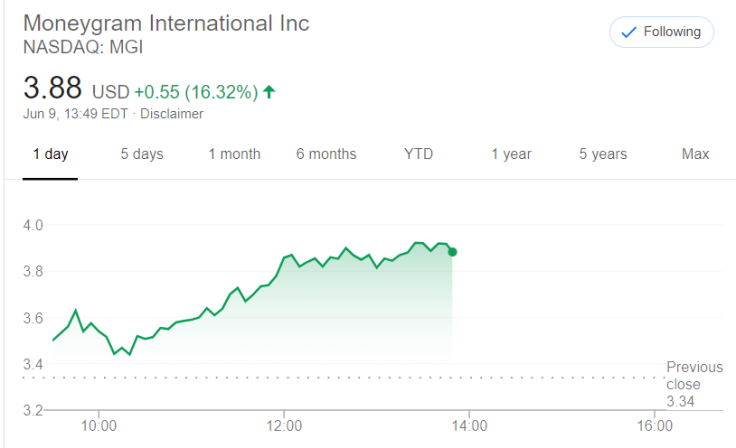Click the blue checkmark icon in Following
Image resolution: width=736 pixels, height=448 pixels.
click(629, 32)
